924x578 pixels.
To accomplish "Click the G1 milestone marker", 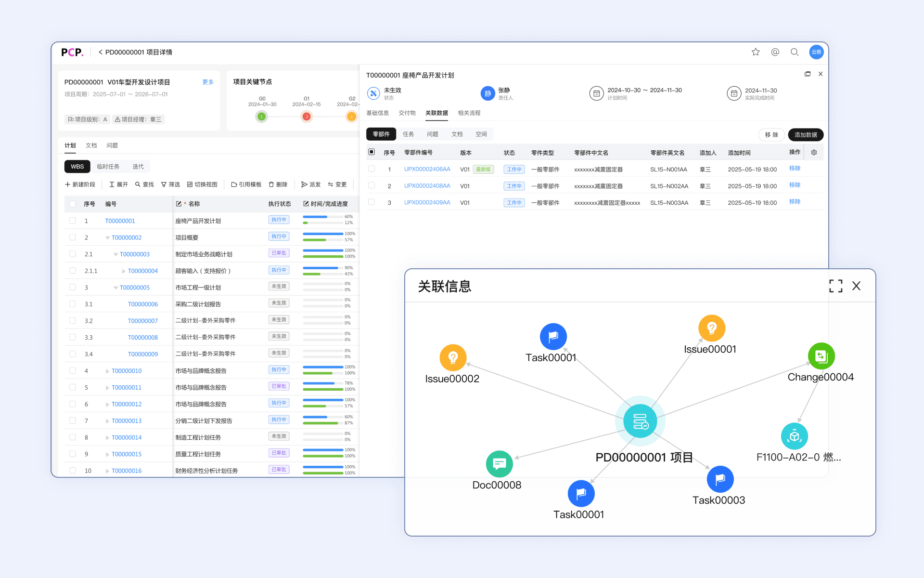I will point(307,117).
